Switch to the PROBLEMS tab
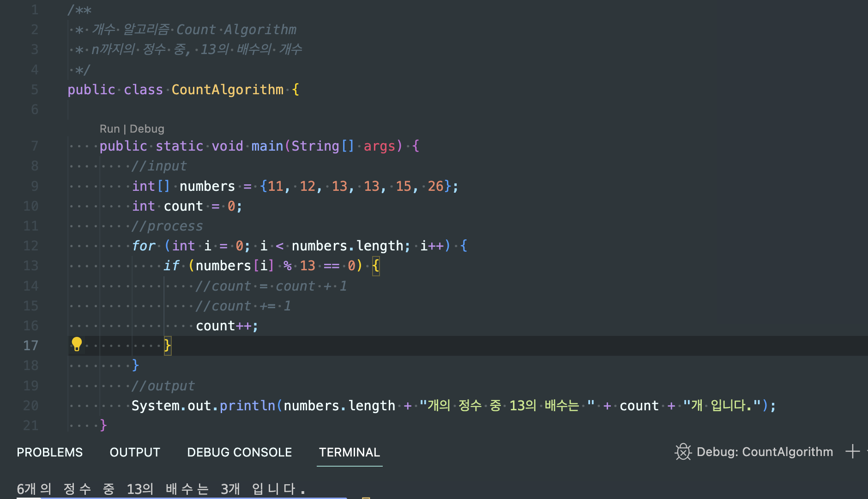Image resolution: width=868 pixels, height=499 pixels. pyautogui.click(x=49, y=452)
